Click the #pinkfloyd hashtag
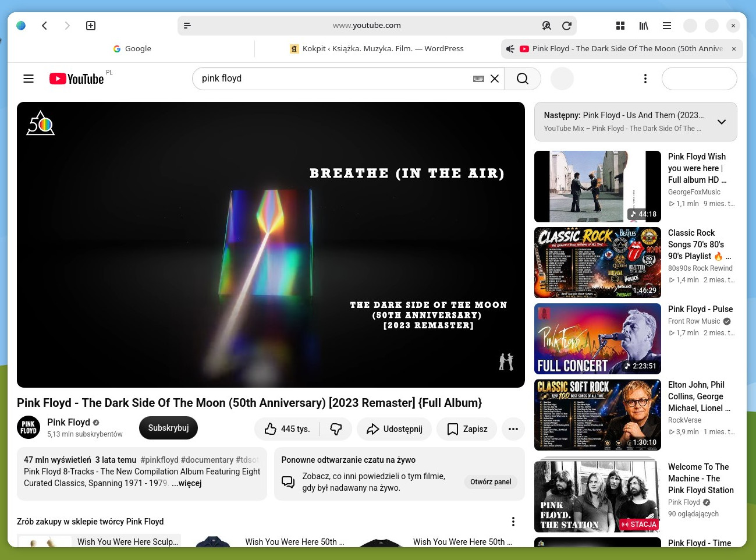This screenshot has width=756, height=560. point(159,460)
